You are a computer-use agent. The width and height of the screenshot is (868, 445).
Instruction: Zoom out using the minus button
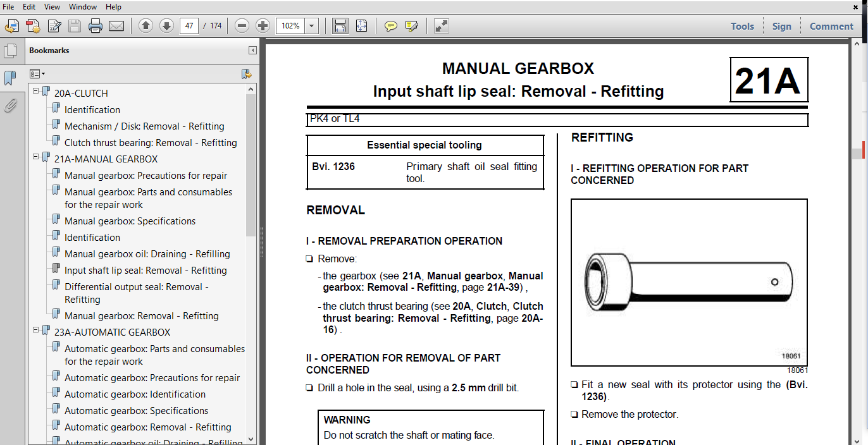tap(241, 26)
